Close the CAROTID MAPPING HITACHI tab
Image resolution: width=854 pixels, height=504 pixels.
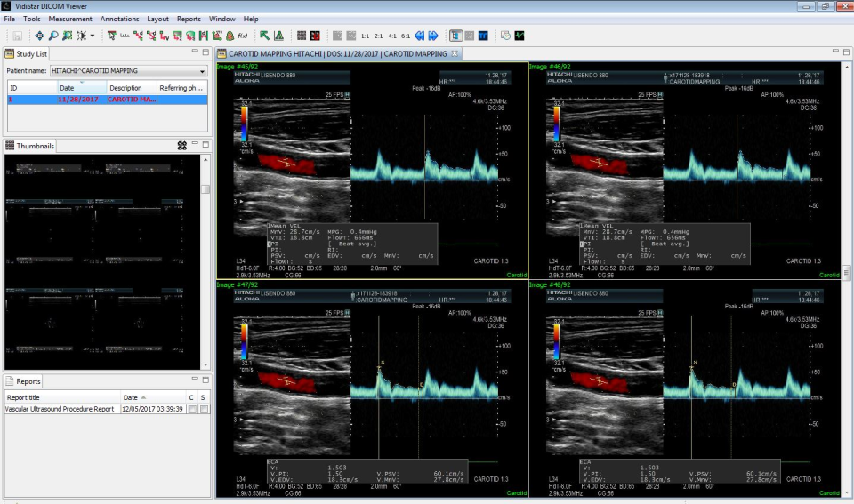pos(455,53)
